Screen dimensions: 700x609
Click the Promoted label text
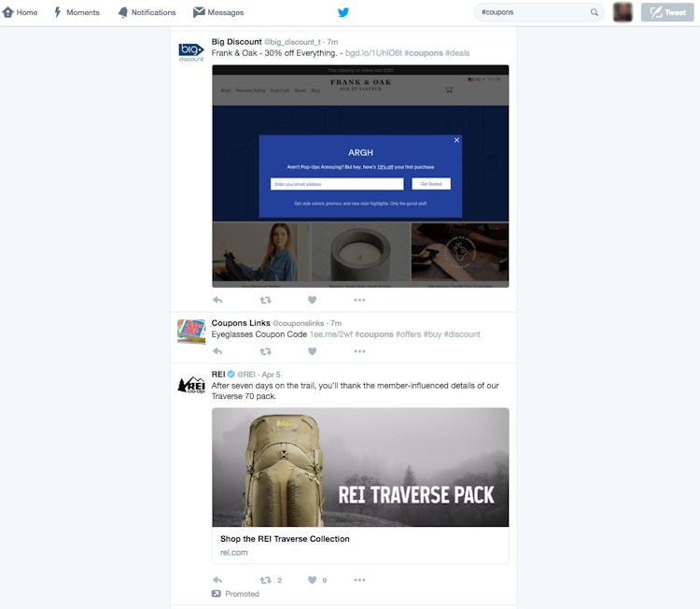click(x=242, y=594)
